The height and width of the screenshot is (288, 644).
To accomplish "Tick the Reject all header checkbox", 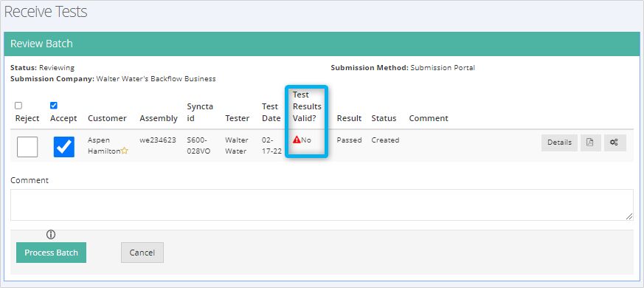I will click(x=18, y=106).
